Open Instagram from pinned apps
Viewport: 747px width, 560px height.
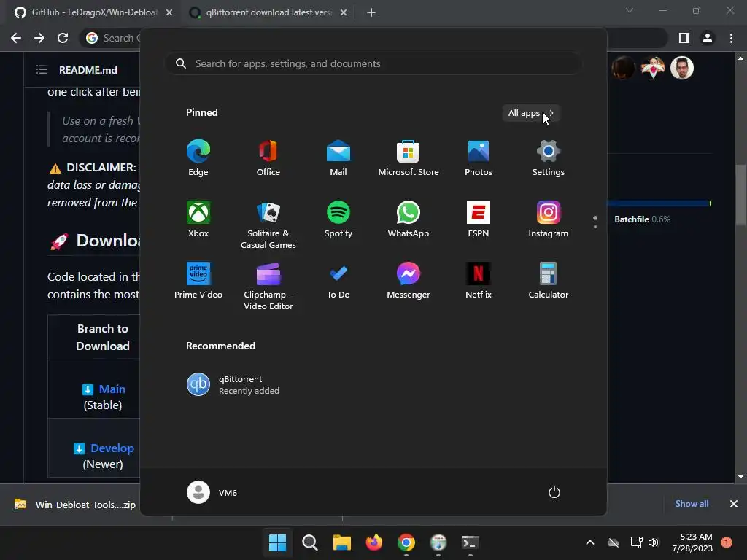tap(549, 219)
